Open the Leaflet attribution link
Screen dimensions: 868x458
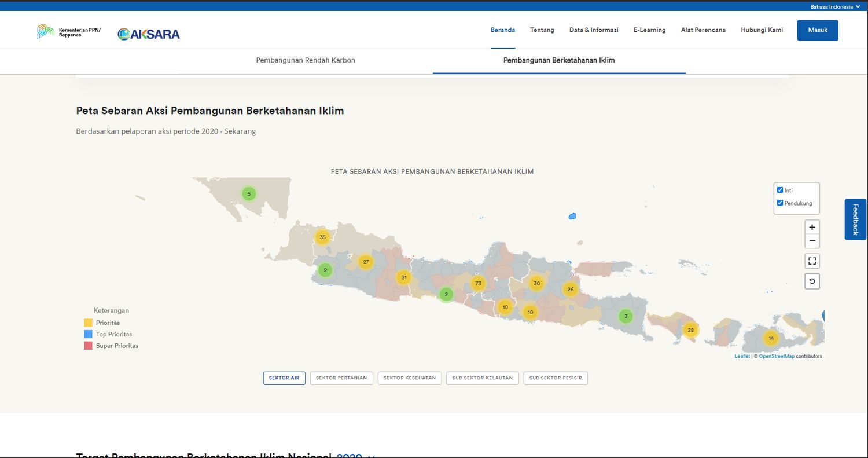742,356
